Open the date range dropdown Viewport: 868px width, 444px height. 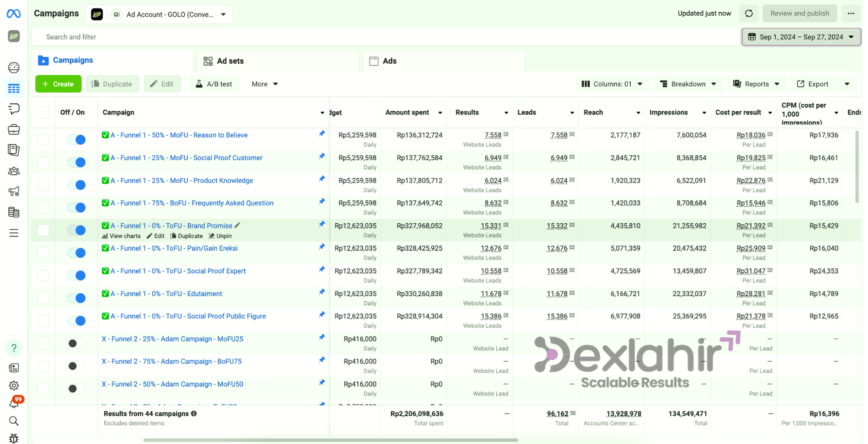point(801,37)
